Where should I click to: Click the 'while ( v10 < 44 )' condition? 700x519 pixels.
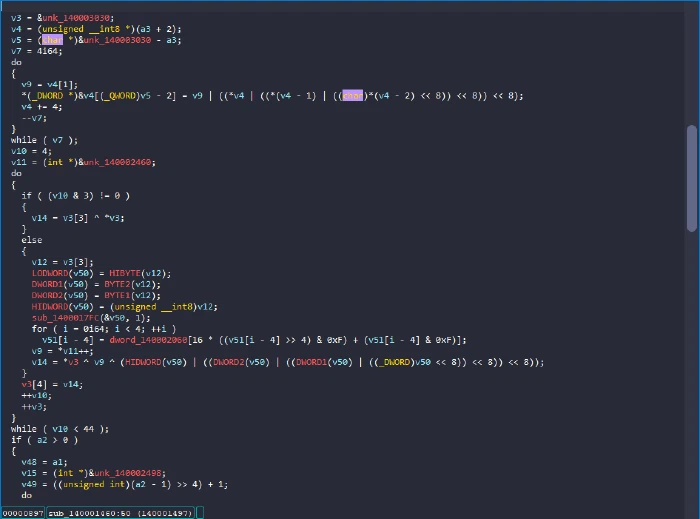[60, 429]
